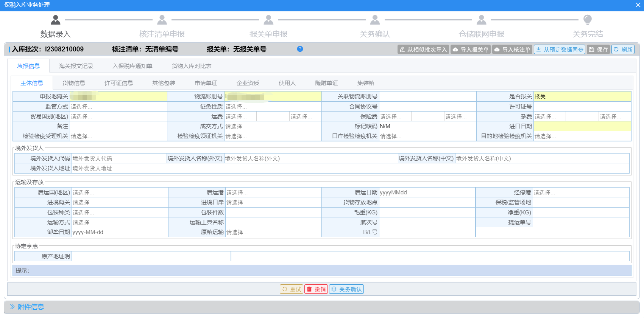Viewport: 644px width, 318px height.
Task: Open the 成交方式 dropdown
Action: coord(273,126)
